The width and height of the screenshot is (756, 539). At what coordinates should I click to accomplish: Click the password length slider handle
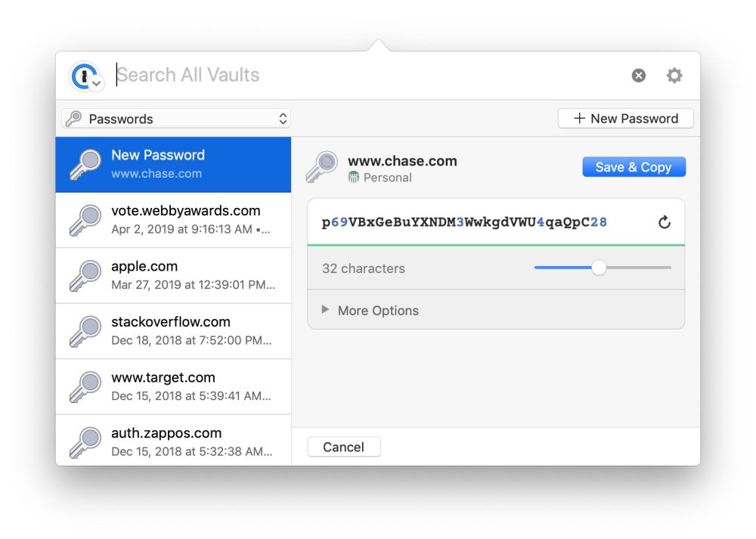(x=600, y=268)
